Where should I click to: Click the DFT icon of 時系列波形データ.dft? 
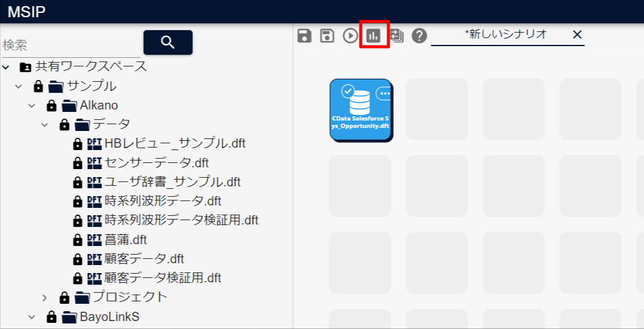(95, 201)
